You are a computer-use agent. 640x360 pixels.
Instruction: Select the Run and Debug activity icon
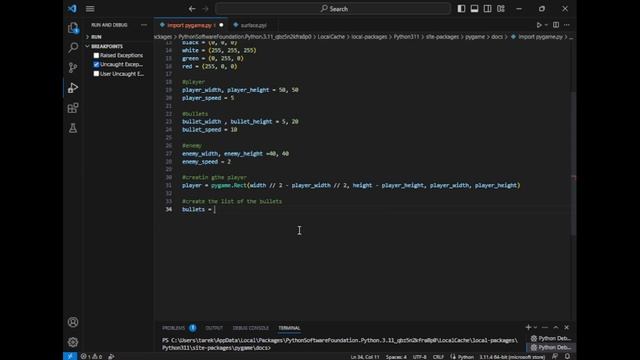tap(73, 88)
